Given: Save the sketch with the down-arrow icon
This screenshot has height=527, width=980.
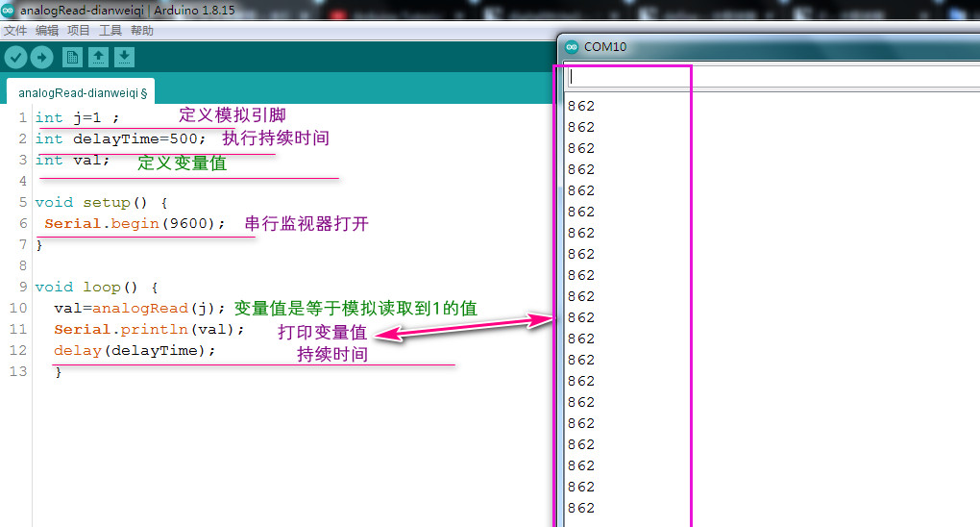Looking at the screenshot, I should click(124, 58).
